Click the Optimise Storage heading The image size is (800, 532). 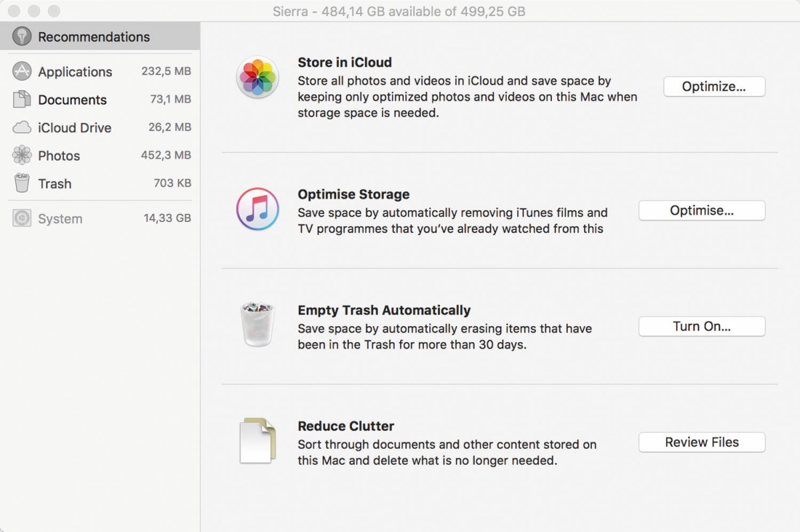(353, 195)
